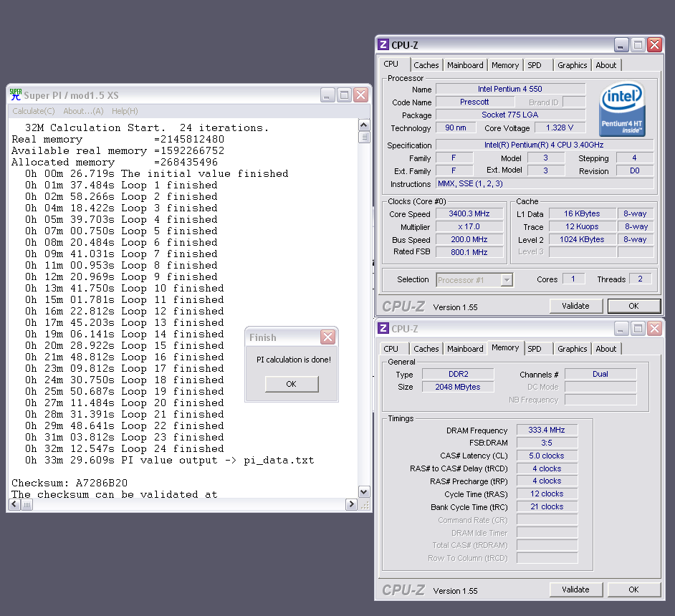Close the Super PI window
Image resolution: width=675 pixels, height=616 pixels.
360,95
